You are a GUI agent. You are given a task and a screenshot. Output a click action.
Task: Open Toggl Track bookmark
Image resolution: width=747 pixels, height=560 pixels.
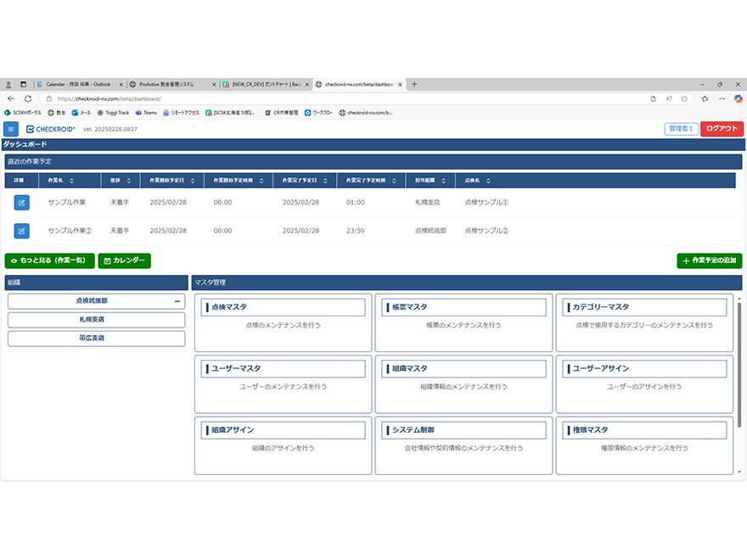pos(114,113)
